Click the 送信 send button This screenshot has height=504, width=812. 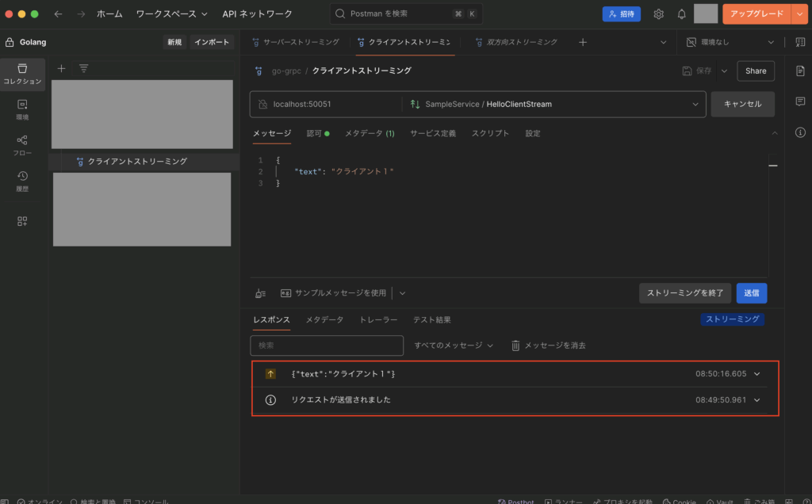(752, 293)
